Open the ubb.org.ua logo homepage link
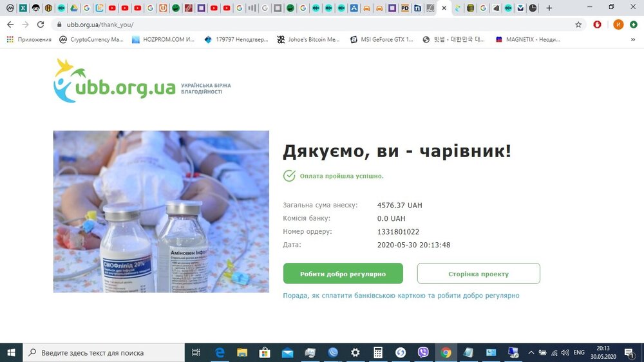Viewport: 644px width, 362px height. pyautogui.click(x=142, y=81)
